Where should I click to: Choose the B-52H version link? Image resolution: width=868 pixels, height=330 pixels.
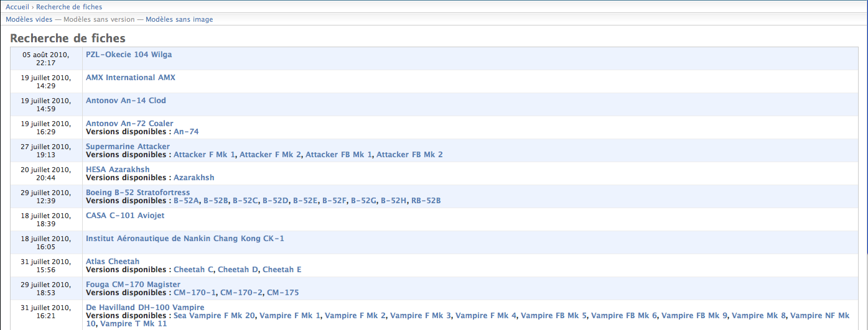pos(394,201)
